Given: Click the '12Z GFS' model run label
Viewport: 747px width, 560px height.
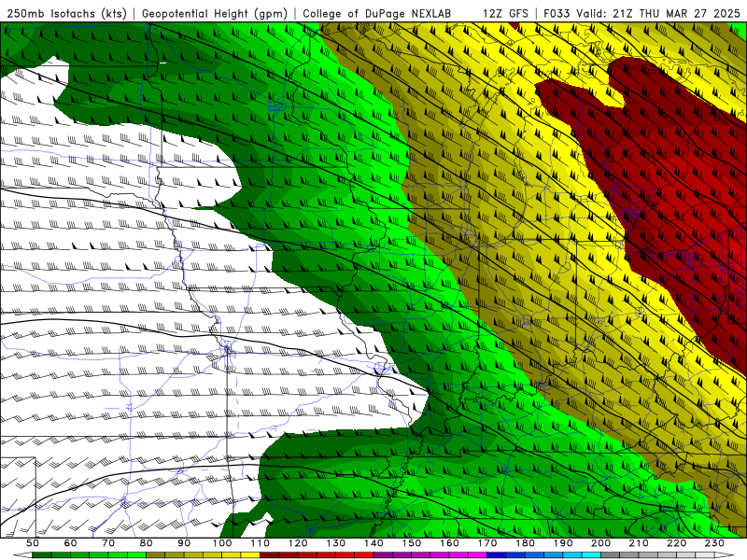Looking at the screenshot, I should tap(505, 13).
